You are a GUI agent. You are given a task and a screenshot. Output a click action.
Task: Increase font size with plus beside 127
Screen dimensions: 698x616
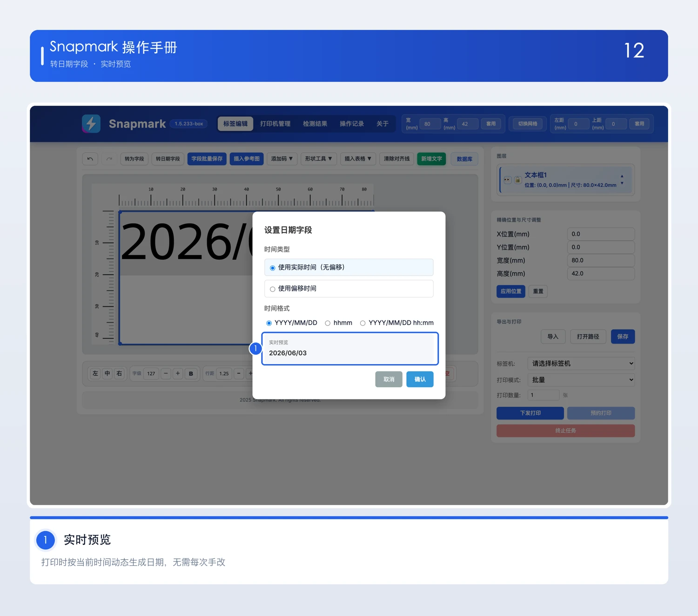(178, 373)
